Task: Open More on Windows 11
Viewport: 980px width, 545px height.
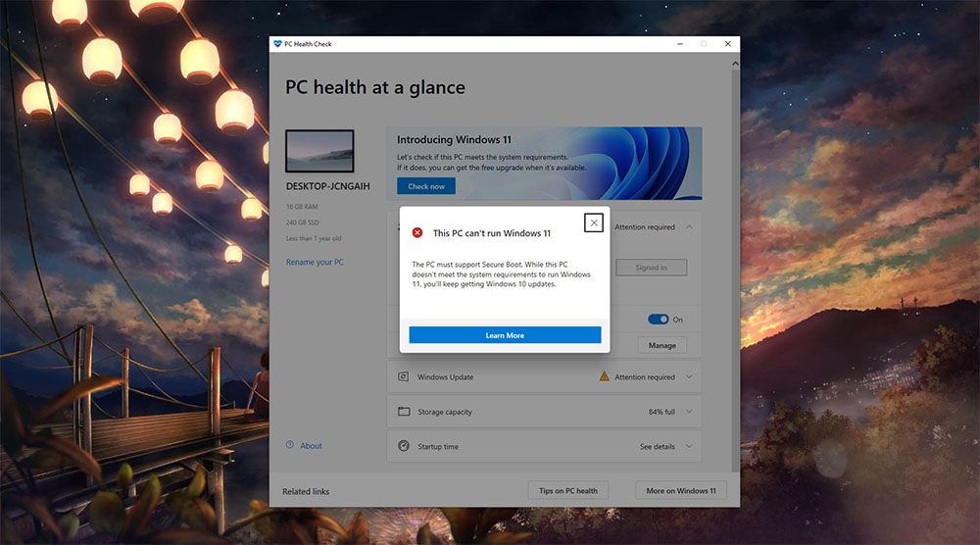Action: 681,491
